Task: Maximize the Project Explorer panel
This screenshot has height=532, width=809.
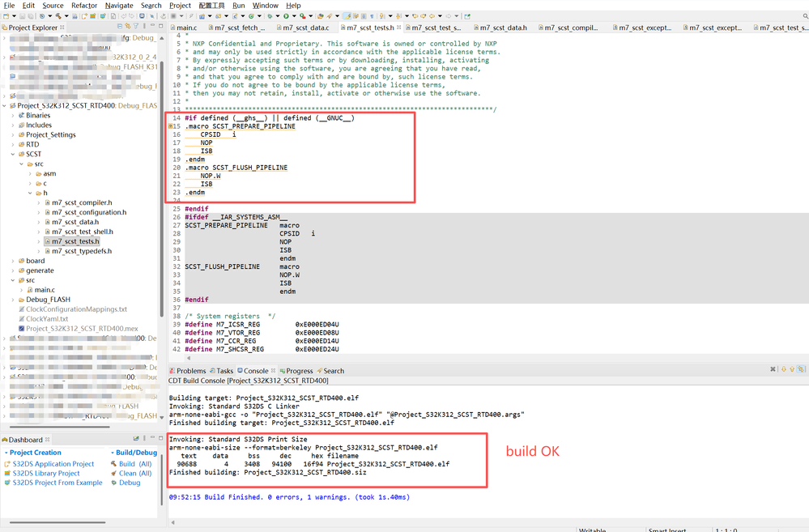Action: click(x=161, y=26)
